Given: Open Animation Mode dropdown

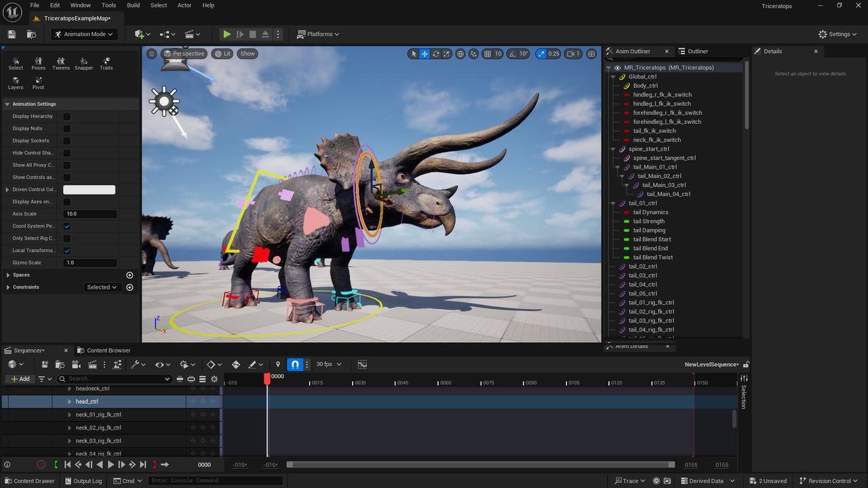Looking at the screenshot, I should point(84,34).
